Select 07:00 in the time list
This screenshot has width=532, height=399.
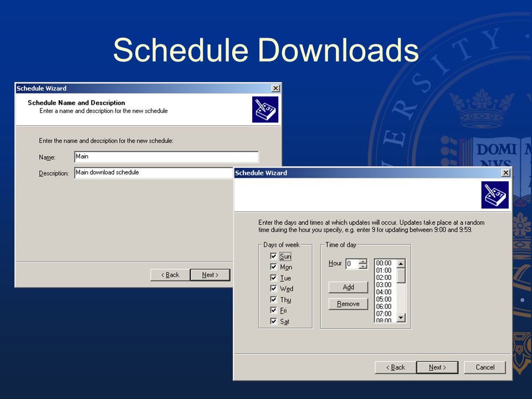tap(383, 314)
